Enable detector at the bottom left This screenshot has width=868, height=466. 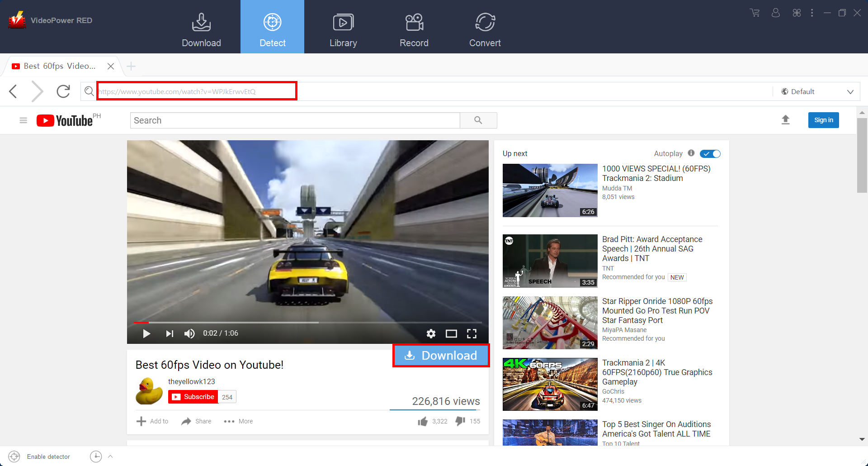point(14,456)
